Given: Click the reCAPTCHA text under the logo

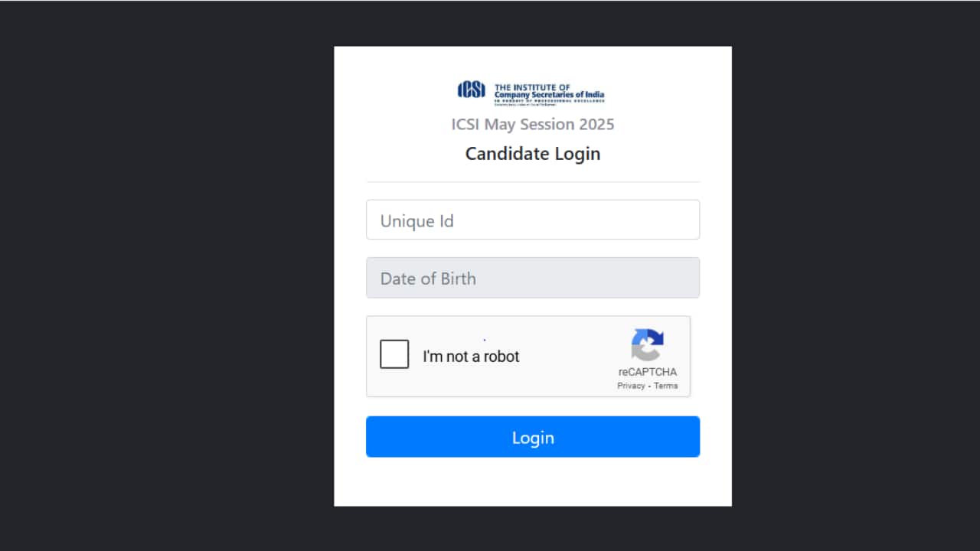Looking at the screenshot, I should (648, 372).
